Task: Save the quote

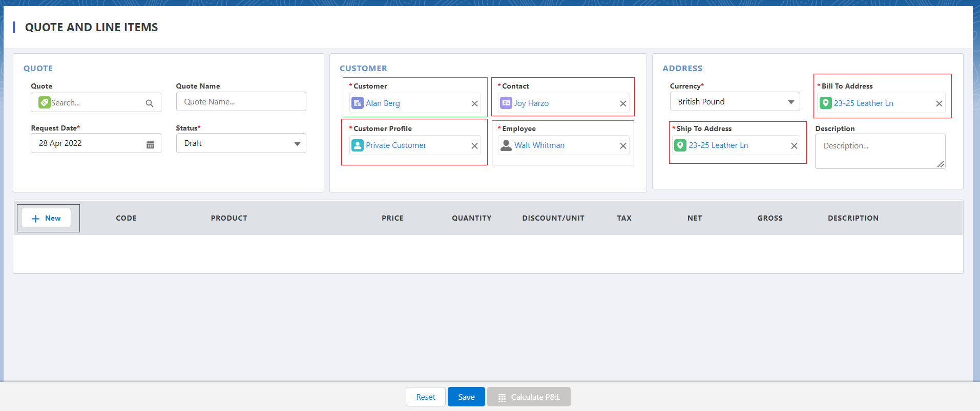Action: [466, 397]
